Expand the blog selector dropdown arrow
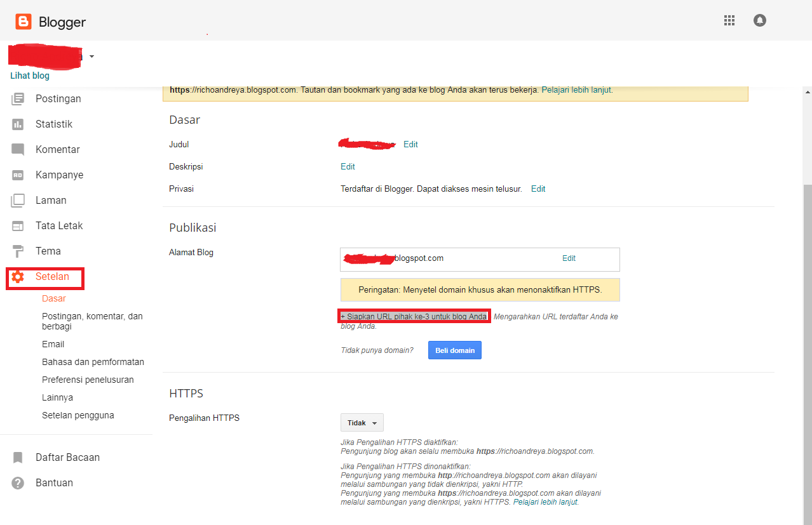 point(91,56)
